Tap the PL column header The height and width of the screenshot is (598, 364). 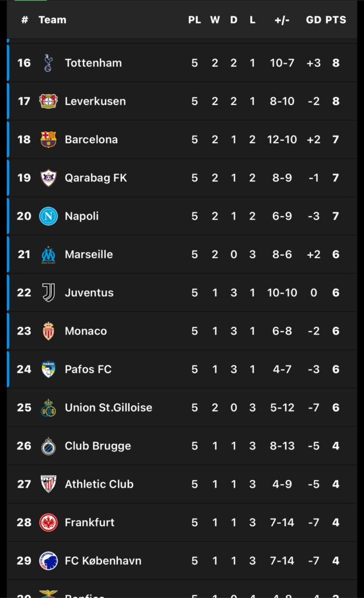click(x=194, y=20)
